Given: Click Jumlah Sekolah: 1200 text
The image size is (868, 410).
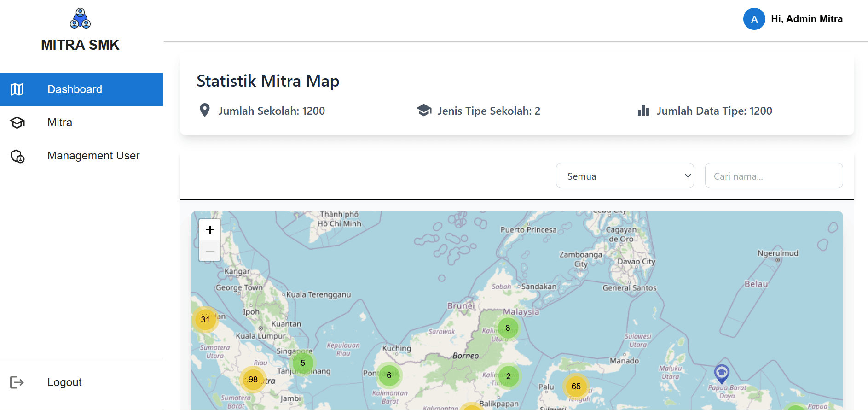Looking at the screenshot, I should coord(272,111).
